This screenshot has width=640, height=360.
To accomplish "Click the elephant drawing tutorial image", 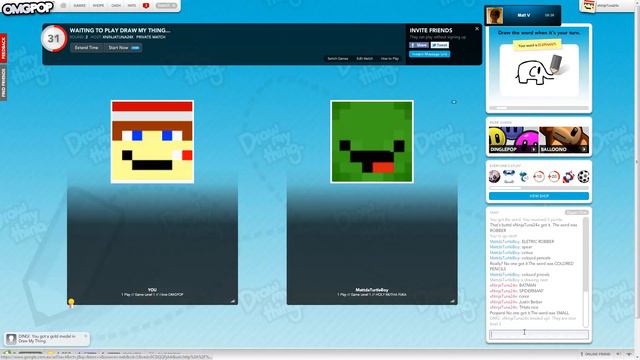I will pos(539,71).
